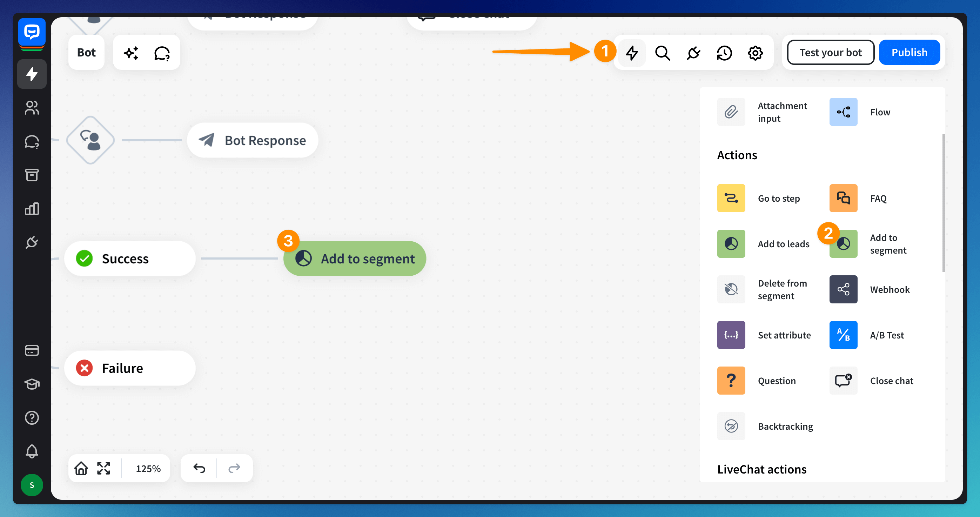This screenshot has width=980, height=517.
Task: Click the Bot name tab
Action: pyautogui.click(x=86, y=53)
